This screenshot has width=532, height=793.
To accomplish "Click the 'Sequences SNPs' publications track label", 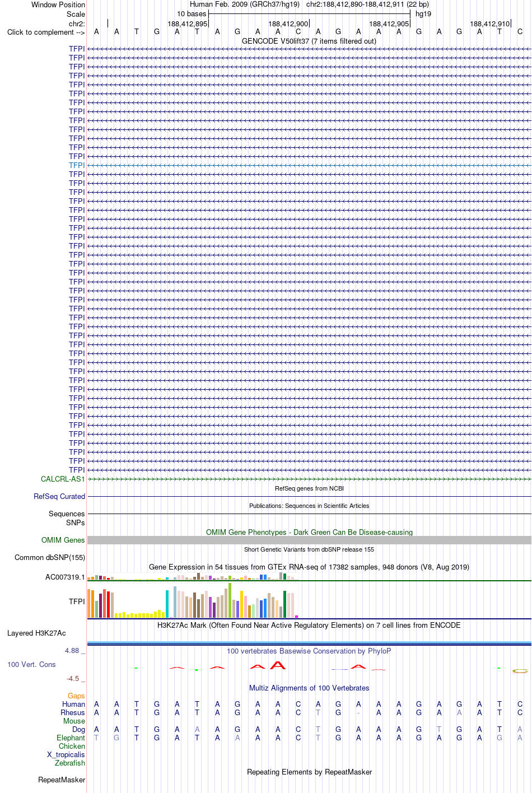I will pos(67,518).
